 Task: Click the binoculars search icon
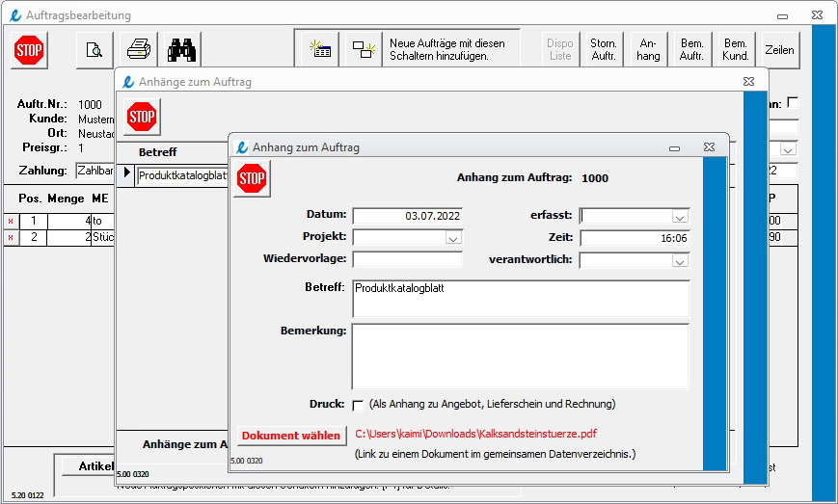182,49
